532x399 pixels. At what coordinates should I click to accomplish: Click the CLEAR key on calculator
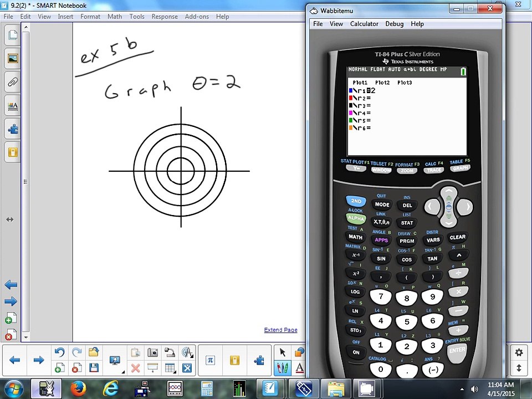click(x=457, y=237)
